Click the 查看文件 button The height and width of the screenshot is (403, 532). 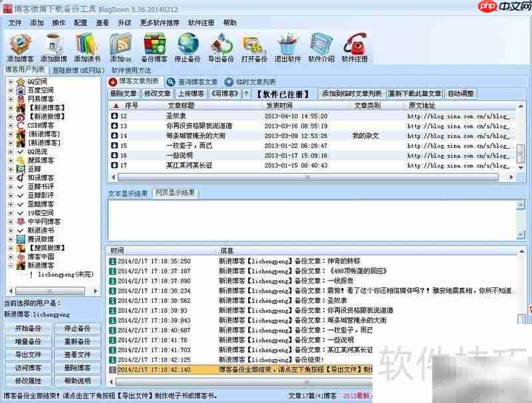pyautogui.click(x=77, y=354)
